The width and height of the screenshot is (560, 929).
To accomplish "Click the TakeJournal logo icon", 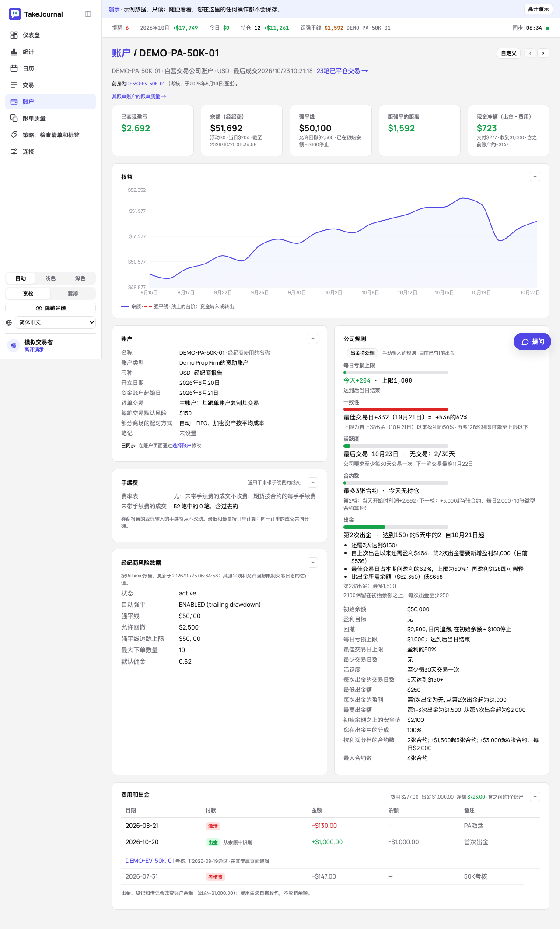I will pyautogui.click(x=15, y=14).
